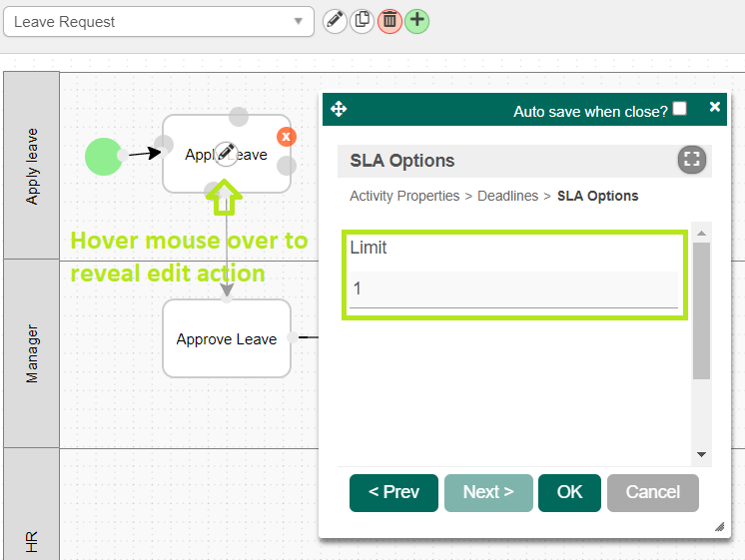
Task: Focus the Limit input field
Action: pos(513,289)
